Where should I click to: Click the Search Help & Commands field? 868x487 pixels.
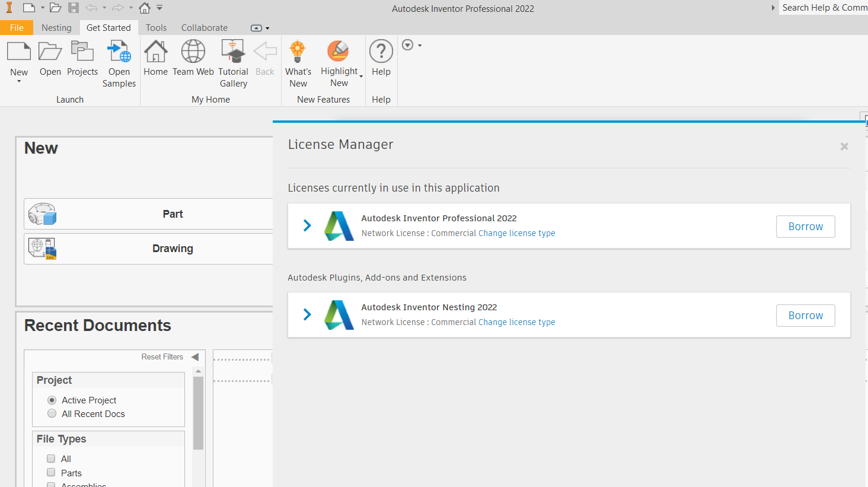click(824, 8)
